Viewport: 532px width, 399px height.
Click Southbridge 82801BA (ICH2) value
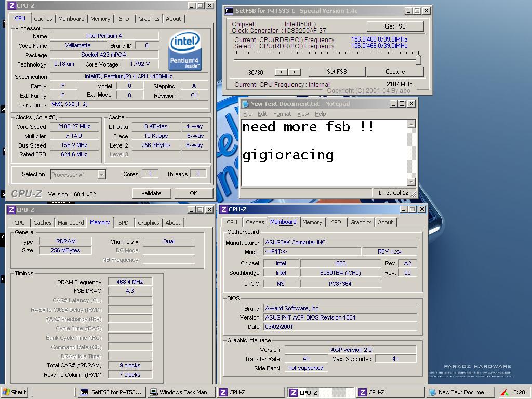(x=340, y=273)
